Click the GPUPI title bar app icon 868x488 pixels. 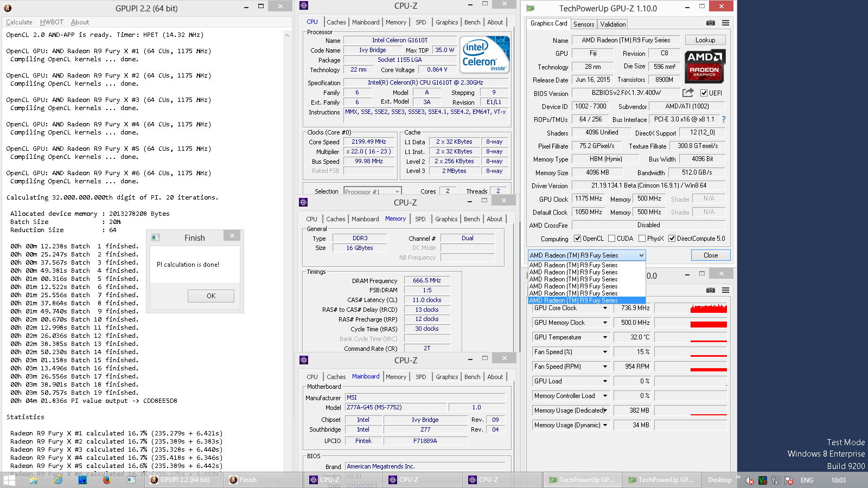point(8,8)
